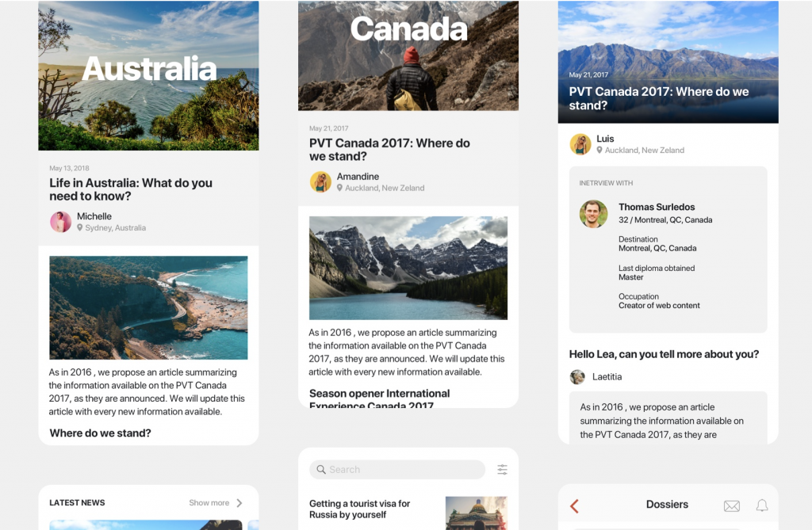Open the filter sliders icon beside Search
Viewport: 812px width, 530px height.
tap(502, 470)
